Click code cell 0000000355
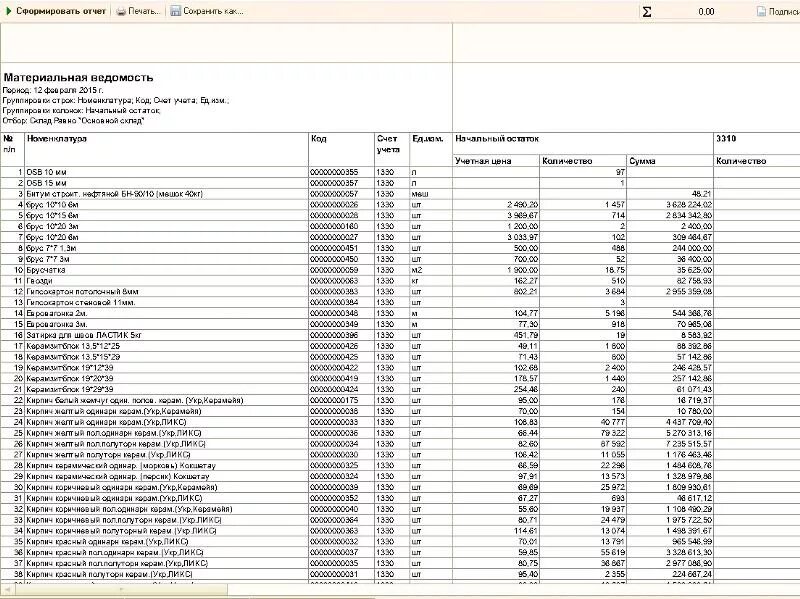Image resolution: width=800 pixels, height=599 pixels. (x=341, y=172)
